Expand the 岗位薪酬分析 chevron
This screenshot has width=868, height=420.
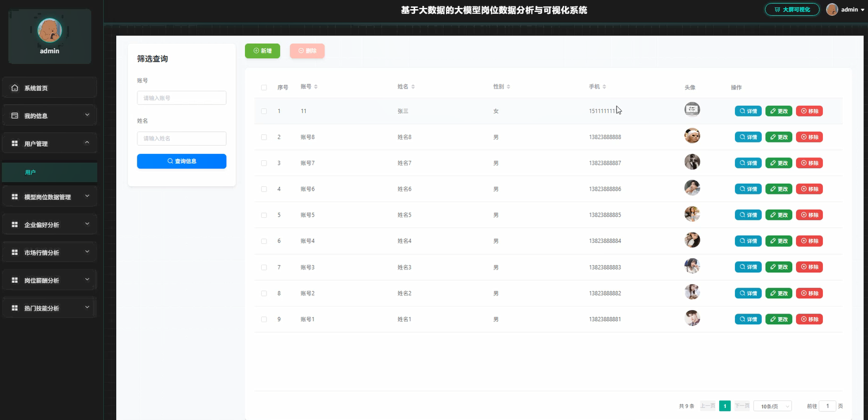point(87,279)
